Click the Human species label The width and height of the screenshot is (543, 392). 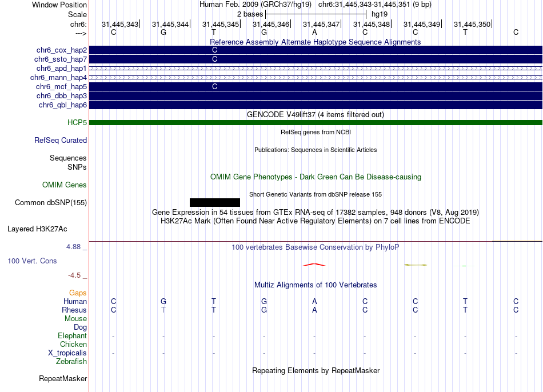(x=75, y=302)
